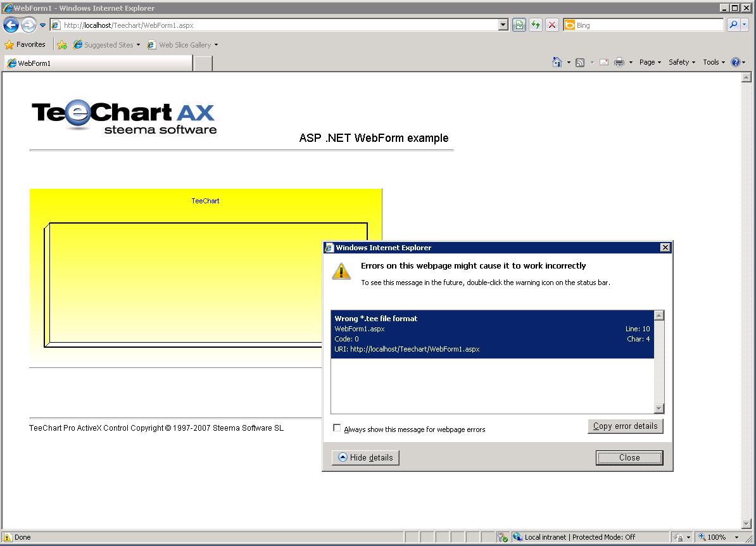
Task: Click the Home icon in command bar
Action: click(x=557, y=62)
